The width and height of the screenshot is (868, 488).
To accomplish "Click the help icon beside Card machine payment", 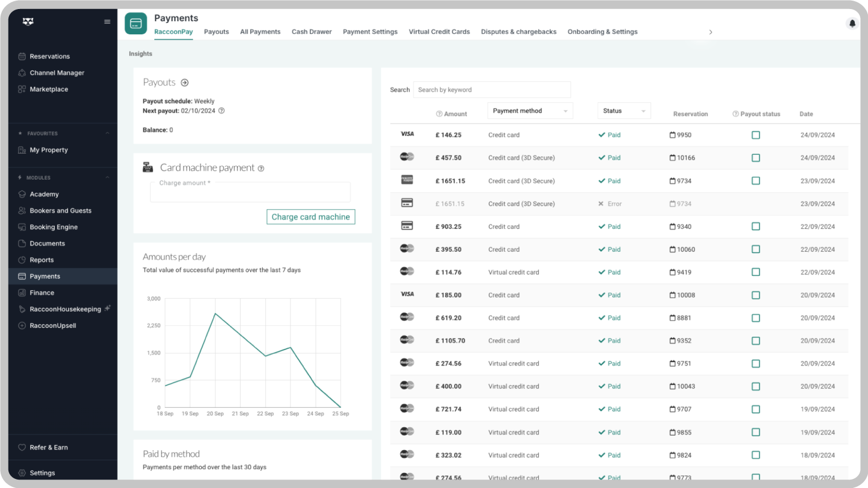I will click(x=261, y=169).
